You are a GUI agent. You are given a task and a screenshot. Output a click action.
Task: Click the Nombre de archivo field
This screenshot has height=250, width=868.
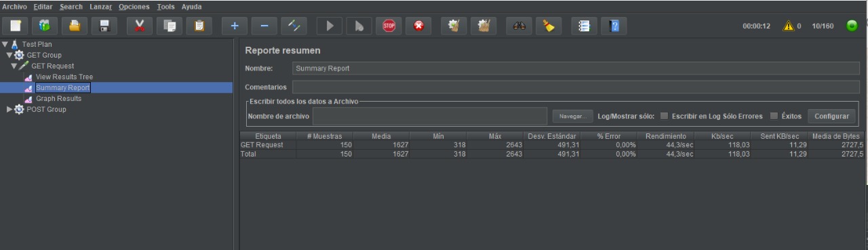(x=430, y=116)
